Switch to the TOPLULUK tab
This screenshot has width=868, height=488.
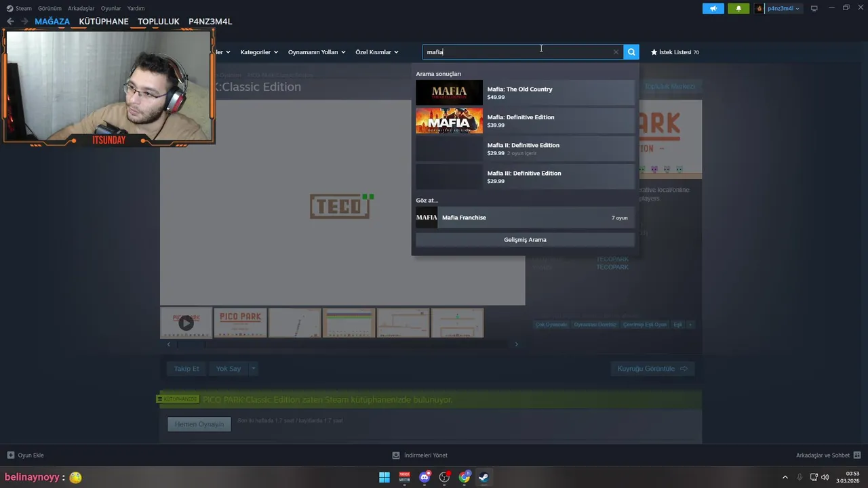(159, 22)
